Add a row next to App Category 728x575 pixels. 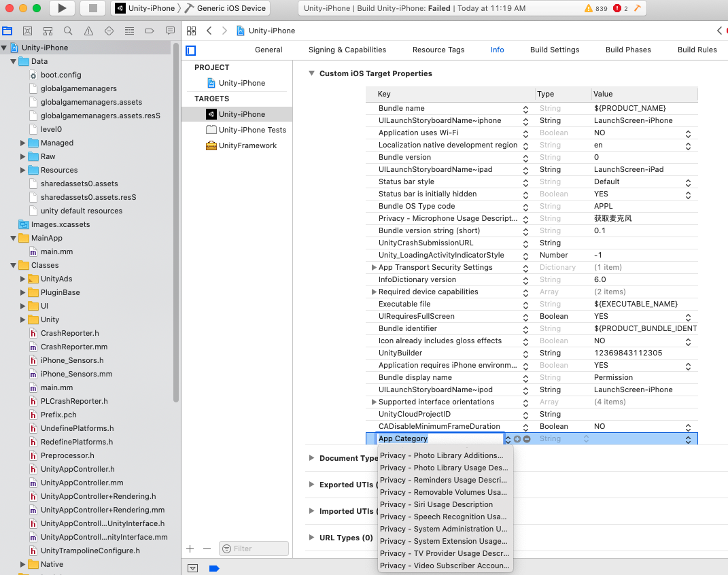coord(517,439)
